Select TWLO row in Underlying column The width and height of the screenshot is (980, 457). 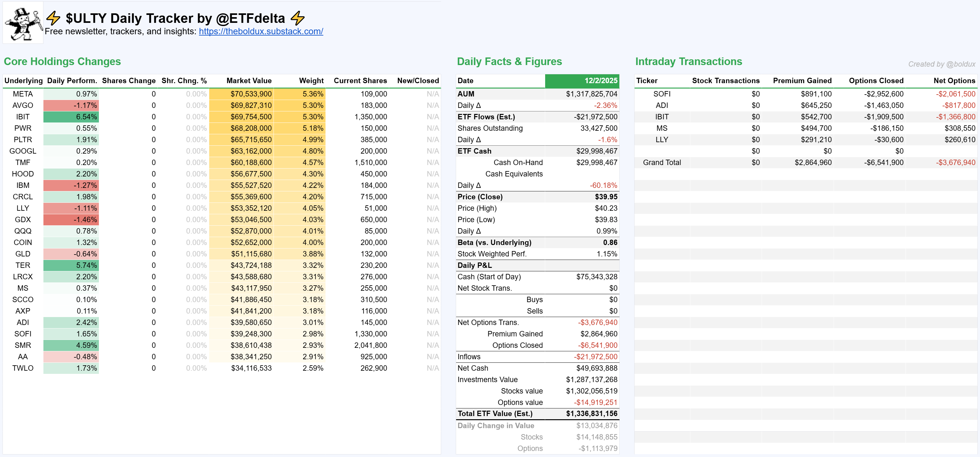click(23, 368)
